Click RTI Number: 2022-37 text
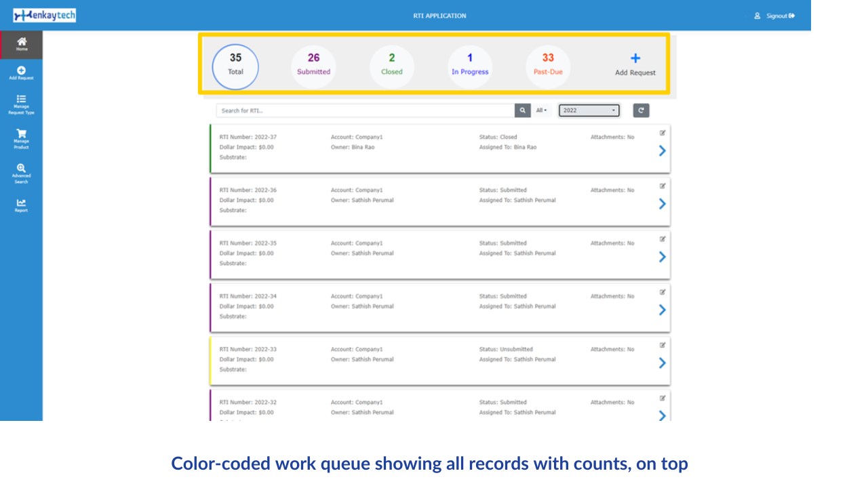 pyautogui.click(x=248, y=137)
